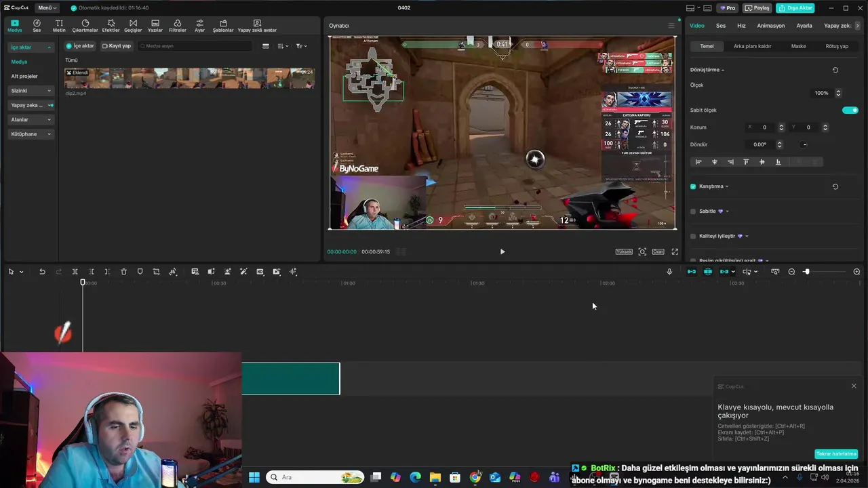
Task: Click the İçe aktar import button
Action: pos(80,46)
